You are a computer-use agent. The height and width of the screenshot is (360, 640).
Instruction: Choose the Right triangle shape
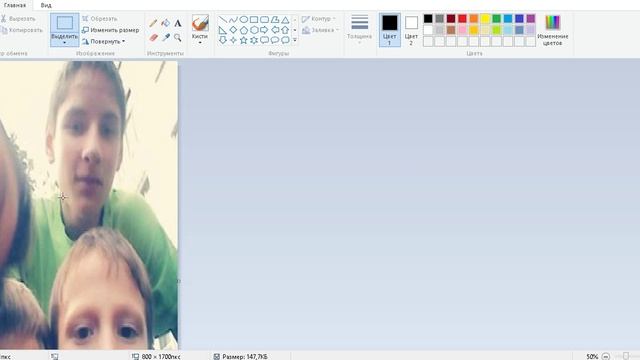click(223, 30)
